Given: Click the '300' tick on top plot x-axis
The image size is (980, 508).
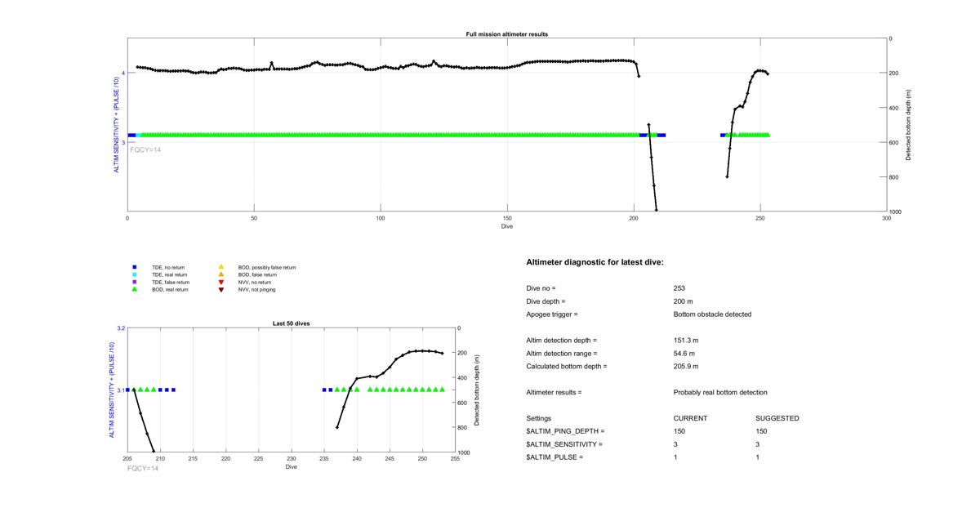Looking at the screenshot, I should 887,218.
